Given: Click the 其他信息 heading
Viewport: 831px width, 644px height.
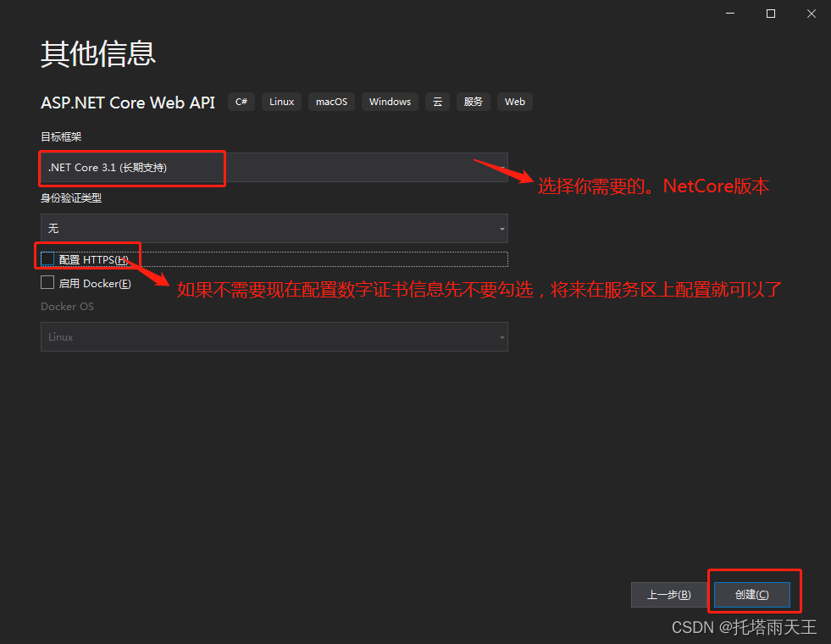Looking at the screenshot, I should coord(98,53).
